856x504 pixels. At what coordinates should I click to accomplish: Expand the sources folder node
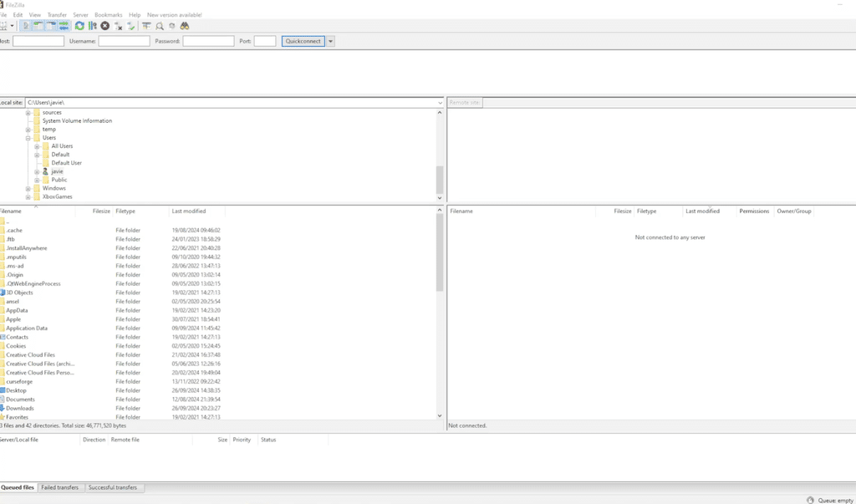pyautogui.click(x=28, y=113)
